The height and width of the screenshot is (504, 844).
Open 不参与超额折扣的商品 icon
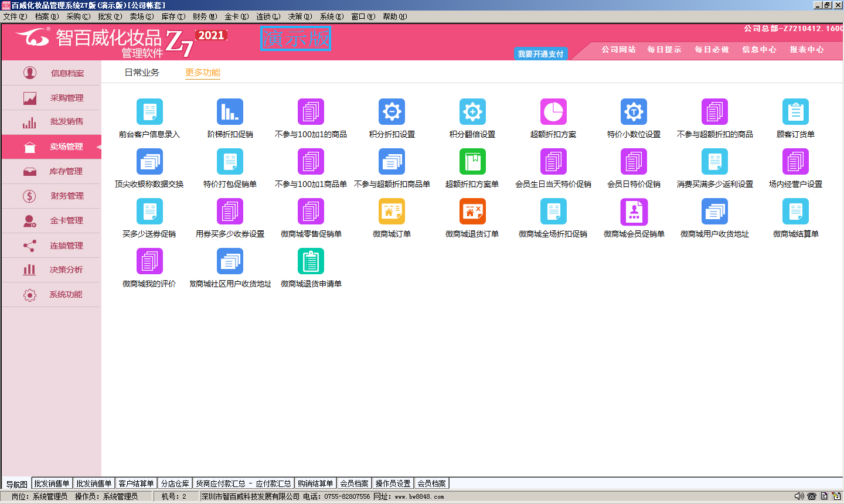(714, 112)
